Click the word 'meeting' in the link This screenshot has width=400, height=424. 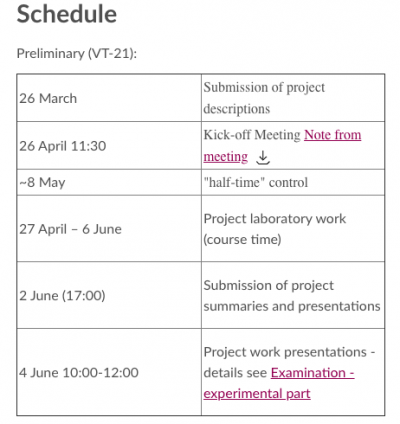(x=226, y=157)
